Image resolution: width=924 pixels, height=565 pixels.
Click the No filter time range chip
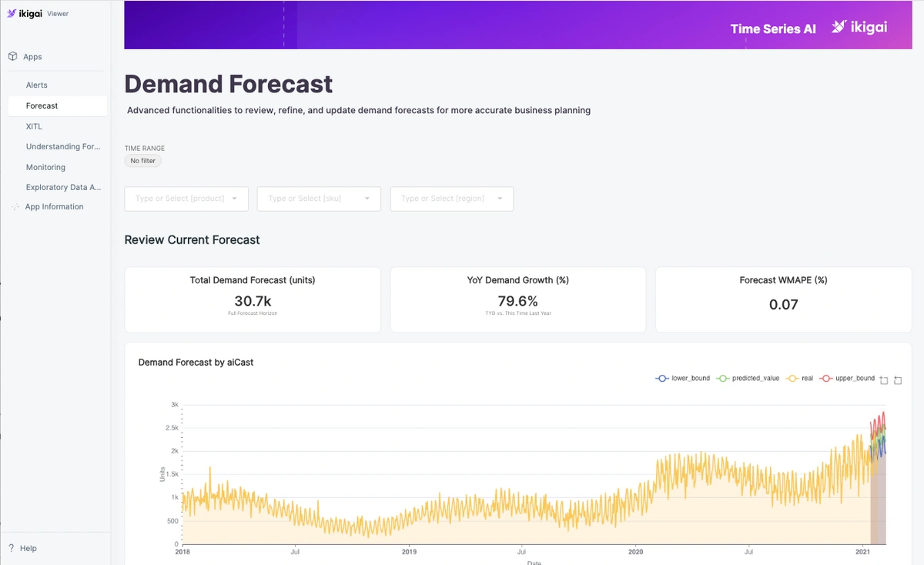143,161
